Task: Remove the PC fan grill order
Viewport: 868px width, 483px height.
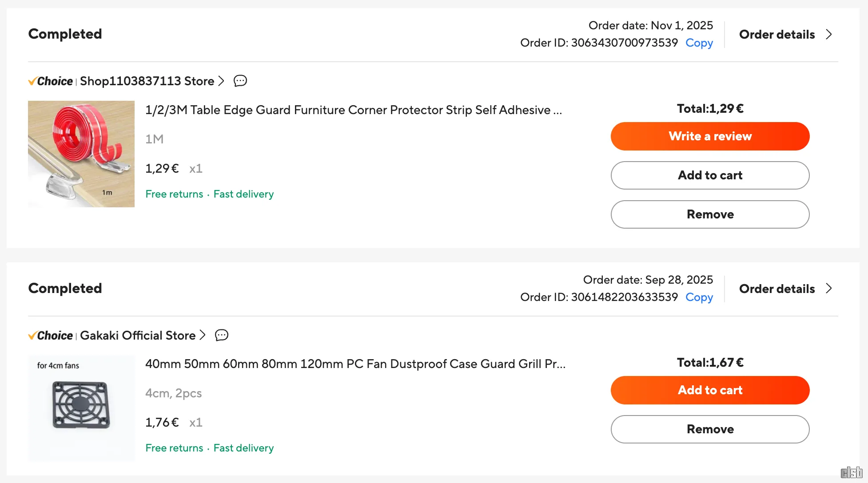Action: pos(710,429)
